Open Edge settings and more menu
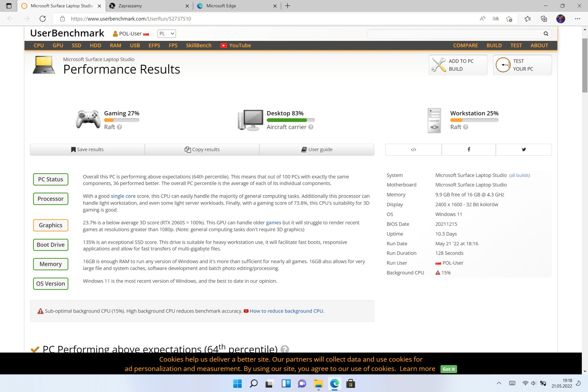The height and width of the screenshot is (392, 588). 577,19
